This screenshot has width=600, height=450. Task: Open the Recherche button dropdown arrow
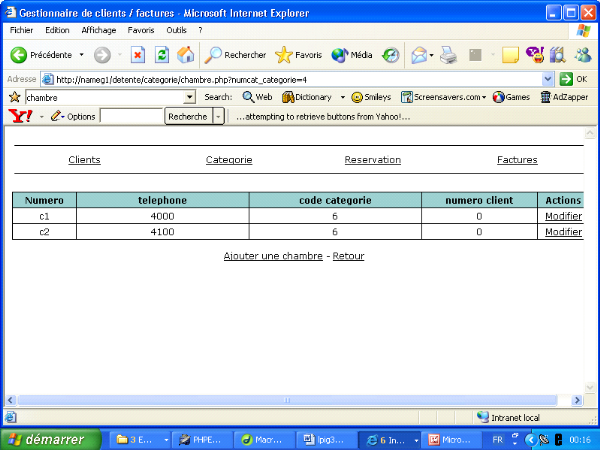[218, 116]
